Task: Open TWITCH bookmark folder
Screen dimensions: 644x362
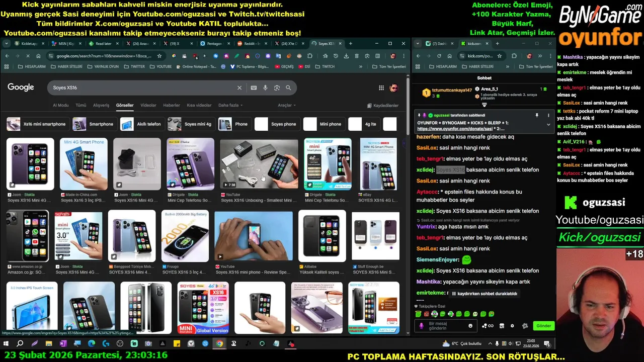Action: (x=325, y=66)
